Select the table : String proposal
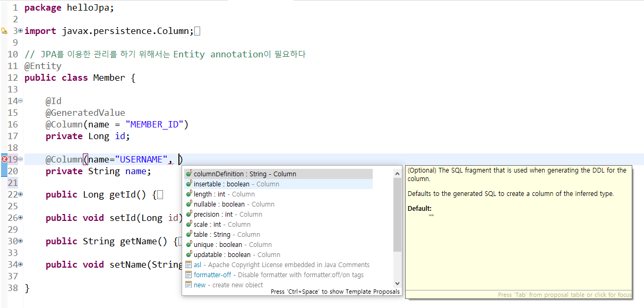Viewport: 644px width, 308px height. [x=279, y=235]
